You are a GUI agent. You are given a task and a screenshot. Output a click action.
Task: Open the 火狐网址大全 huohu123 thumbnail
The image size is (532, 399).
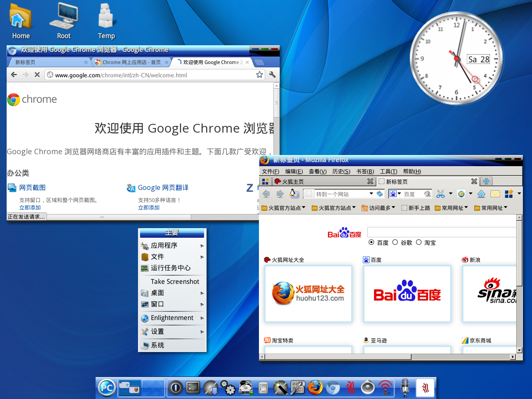[308, 294]
